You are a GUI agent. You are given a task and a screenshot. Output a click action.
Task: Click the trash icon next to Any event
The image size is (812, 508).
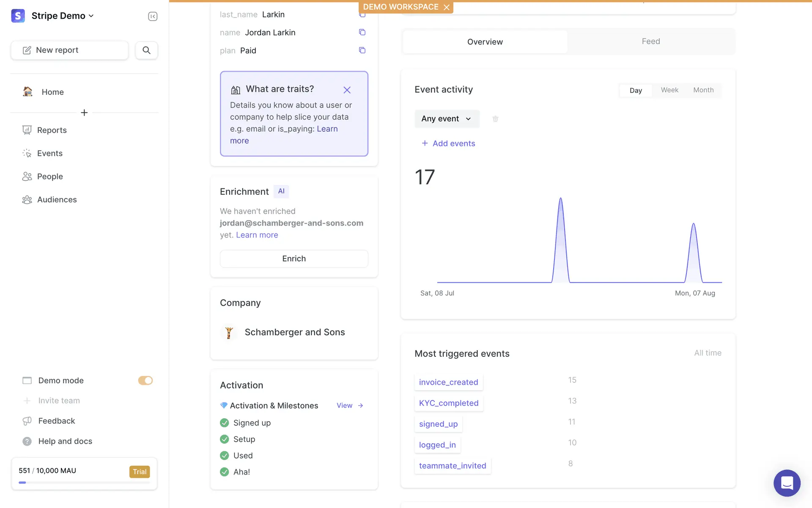coord(495,119)
